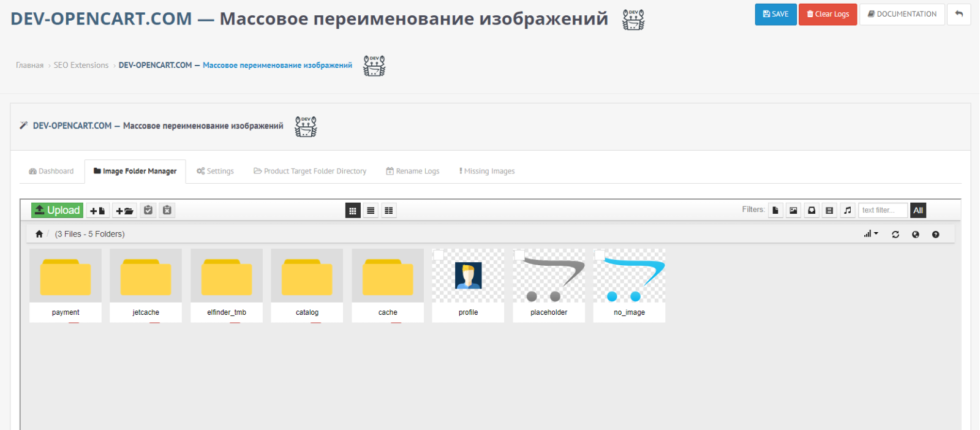Click the magic wand panel heading icon

[x=23, y=126]
